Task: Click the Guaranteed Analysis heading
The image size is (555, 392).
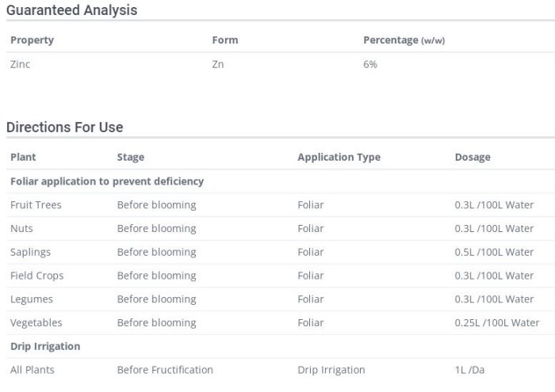Action: tap(71, 10)
